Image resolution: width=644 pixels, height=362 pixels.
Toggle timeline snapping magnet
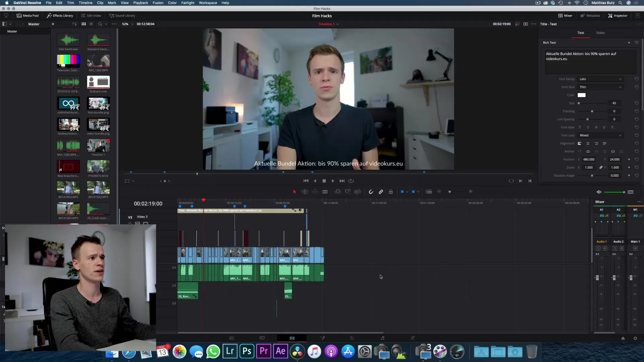click(x=371, y=192)
